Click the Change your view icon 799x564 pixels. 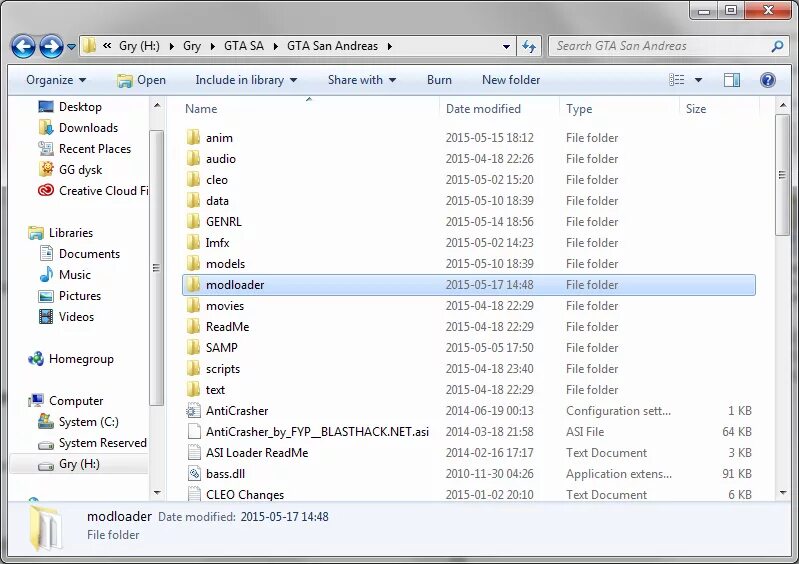coord(677,80)
